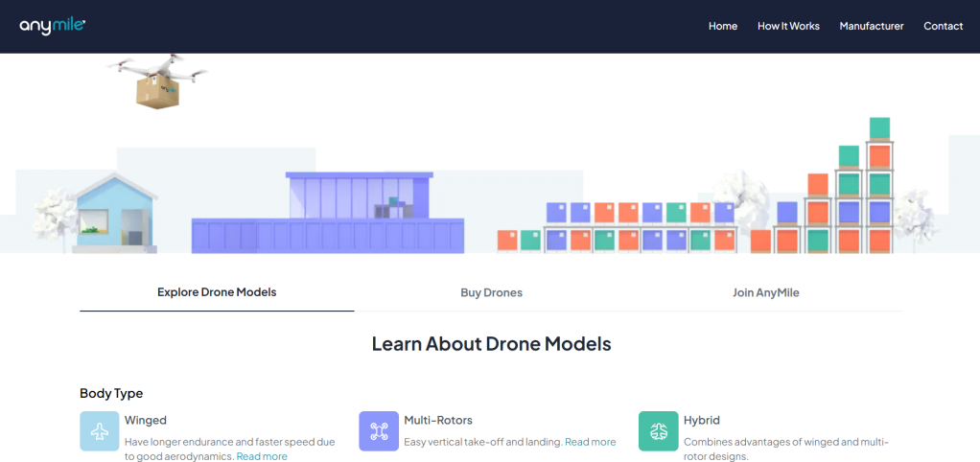The height and width of the screenshot is (462, 980).
Task: Click the Hybrid heading text
Action: (x=701, y=420)
